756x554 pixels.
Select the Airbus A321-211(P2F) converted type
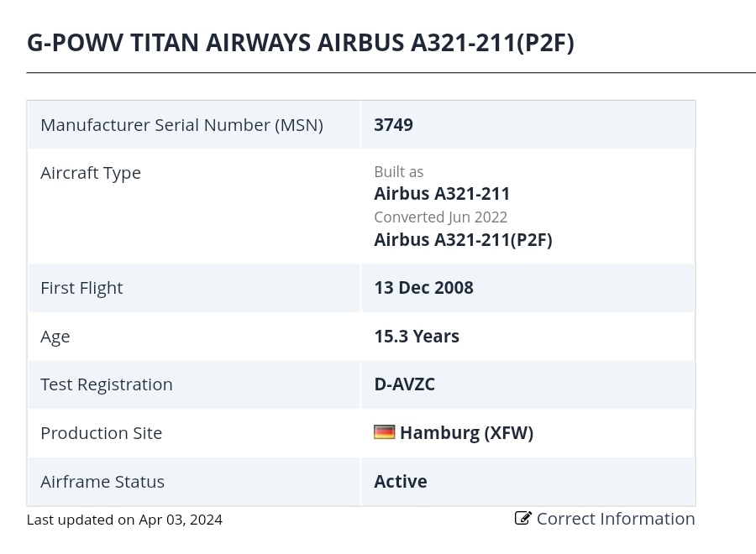[x=464, y=240]
